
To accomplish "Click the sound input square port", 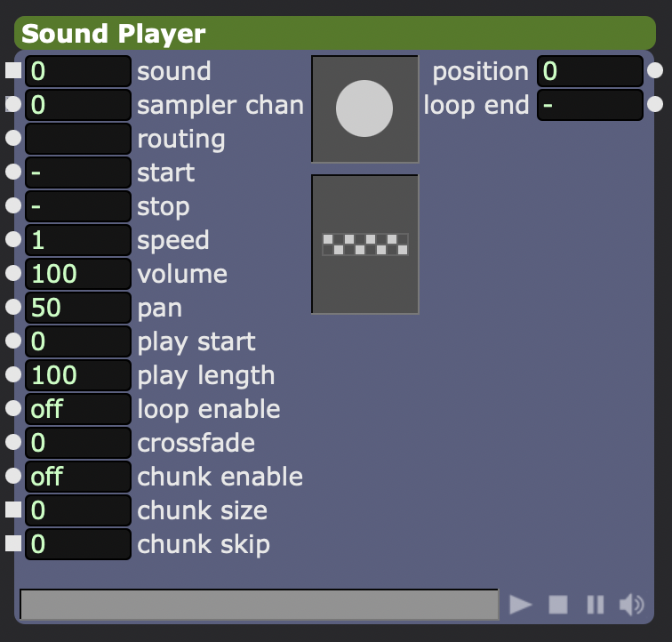I will pos(13,71).
